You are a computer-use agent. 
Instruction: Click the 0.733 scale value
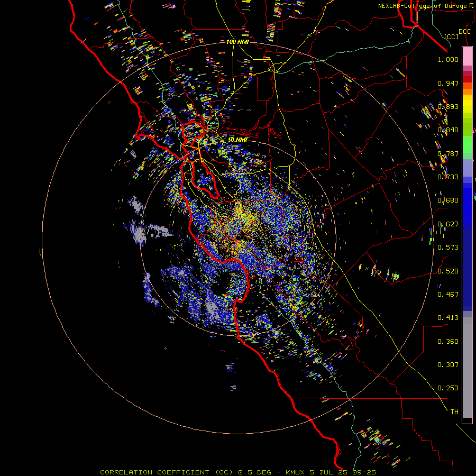point(448,177)
